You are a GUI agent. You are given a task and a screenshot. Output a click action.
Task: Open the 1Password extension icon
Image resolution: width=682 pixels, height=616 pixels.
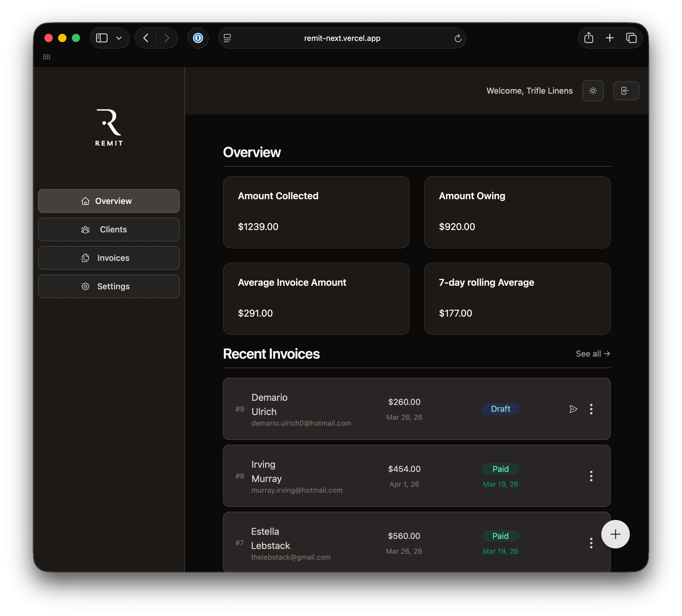(x=198, y=38)
